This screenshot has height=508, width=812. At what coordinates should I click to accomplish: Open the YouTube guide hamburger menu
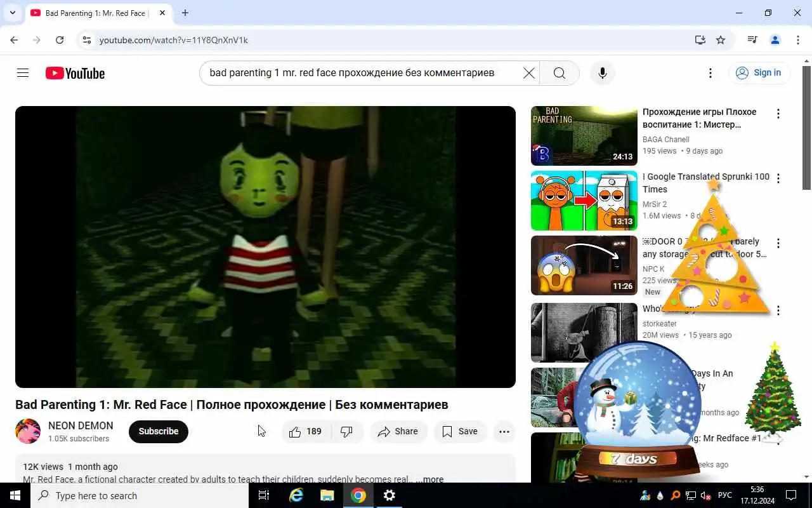point(23,73)
